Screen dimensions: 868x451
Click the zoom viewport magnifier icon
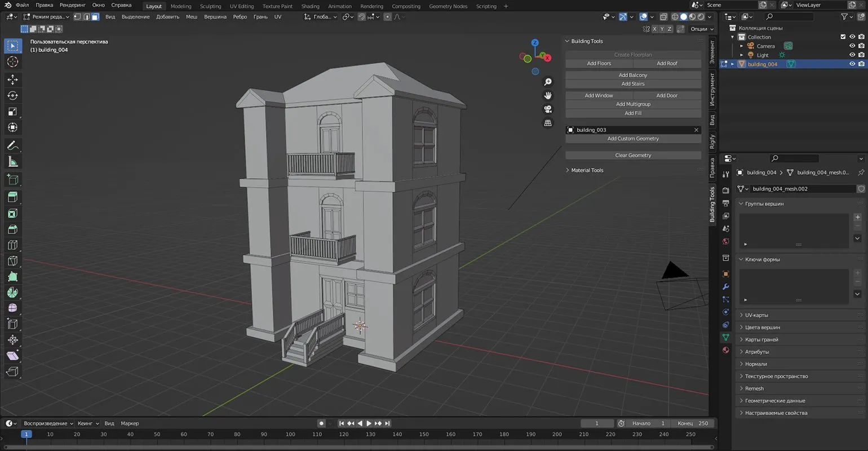pos(547,82)
